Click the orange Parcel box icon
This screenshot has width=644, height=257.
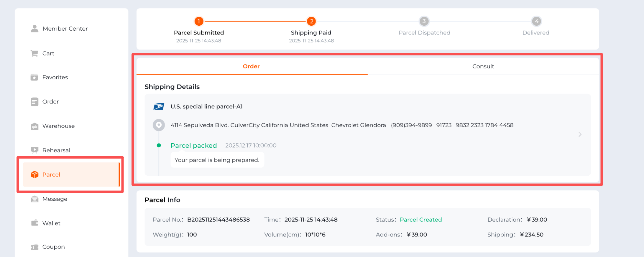(35, 174)
